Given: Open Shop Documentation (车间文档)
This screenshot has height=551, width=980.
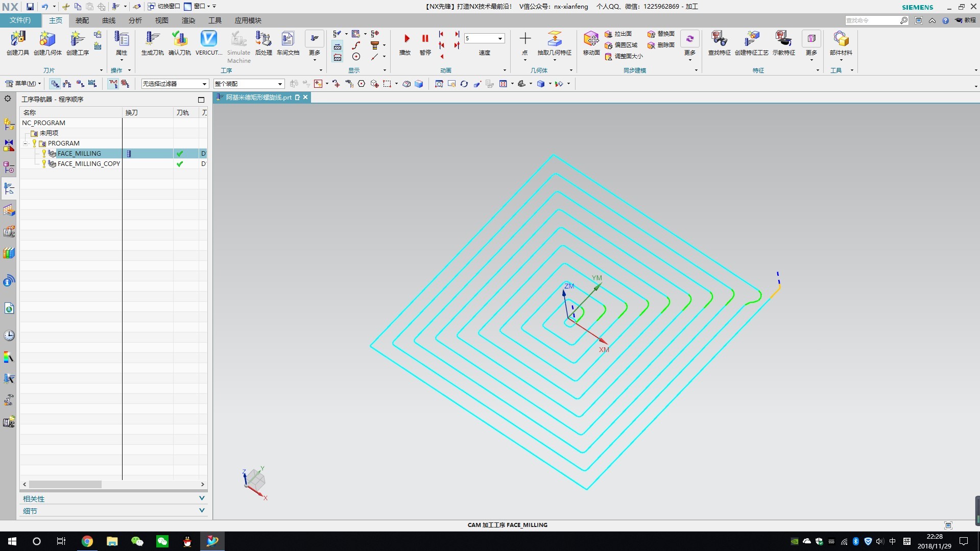Looking at the screenshot, I should (x=288, y=43).
